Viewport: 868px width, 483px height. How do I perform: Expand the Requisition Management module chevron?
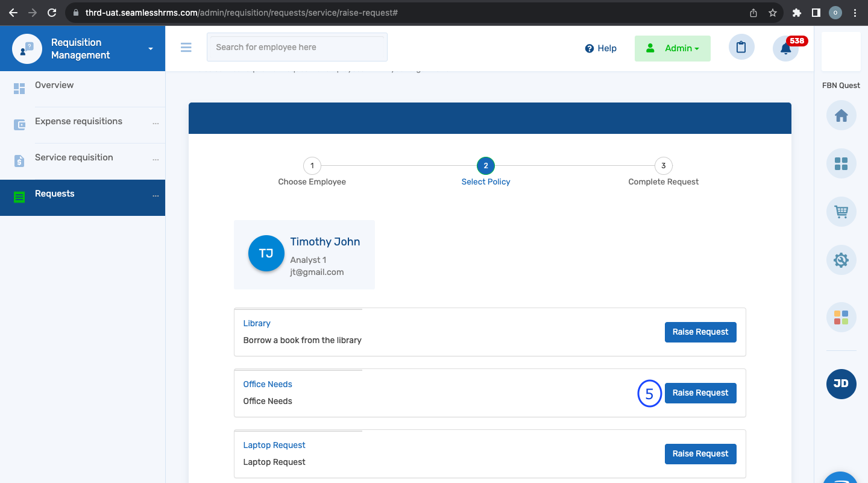149,48
